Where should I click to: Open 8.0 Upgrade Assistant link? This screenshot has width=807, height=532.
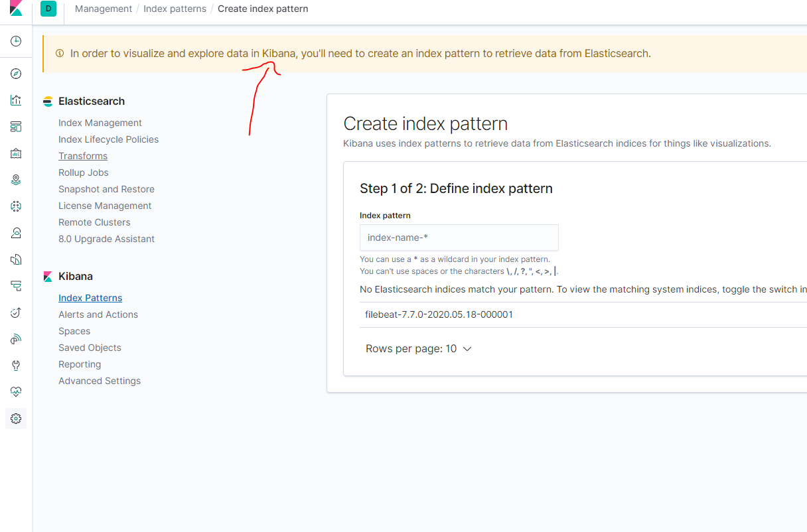pos(106,239)
